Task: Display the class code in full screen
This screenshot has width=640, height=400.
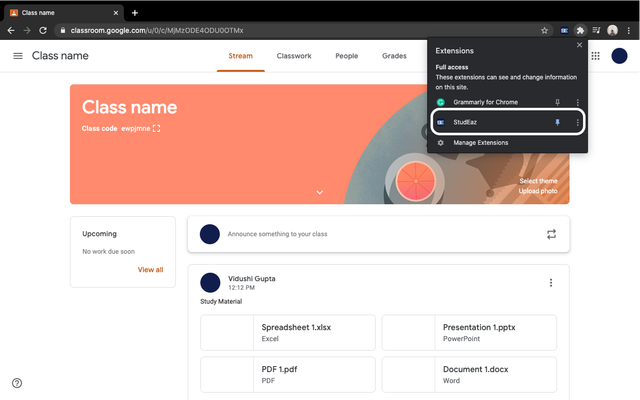Action: click(x=156, y=129)
